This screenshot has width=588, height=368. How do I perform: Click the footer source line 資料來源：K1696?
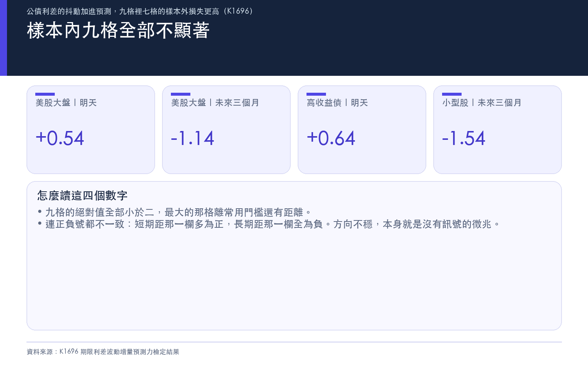103,352
